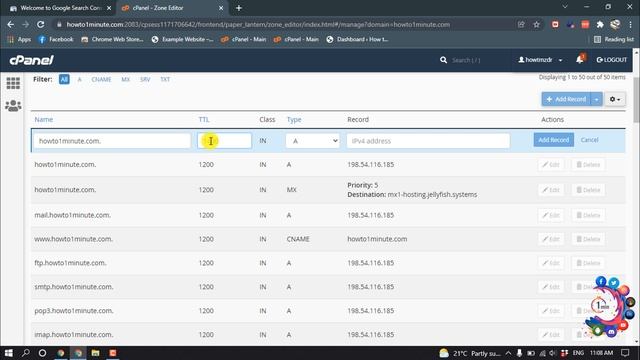Log out via the LOGOUT link
The height and width of the screenshot is (360, 640).
point(611,60)
